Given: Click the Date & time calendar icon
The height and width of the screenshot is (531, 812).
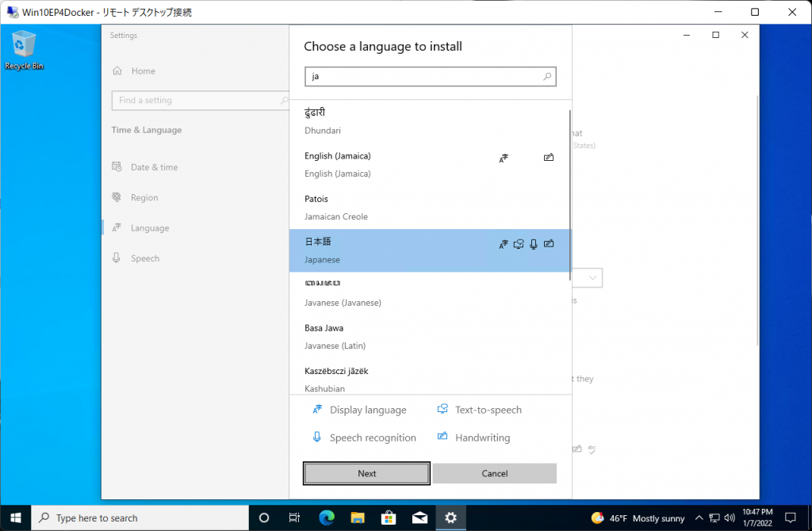Looking at the screenshot, I should tap(117, 166).
